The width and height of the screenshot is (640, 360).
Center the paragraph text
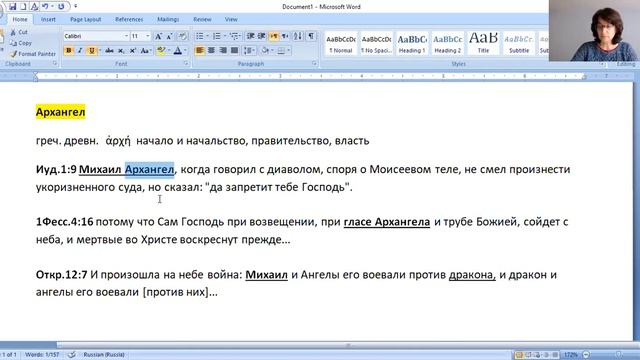(211, 51)
